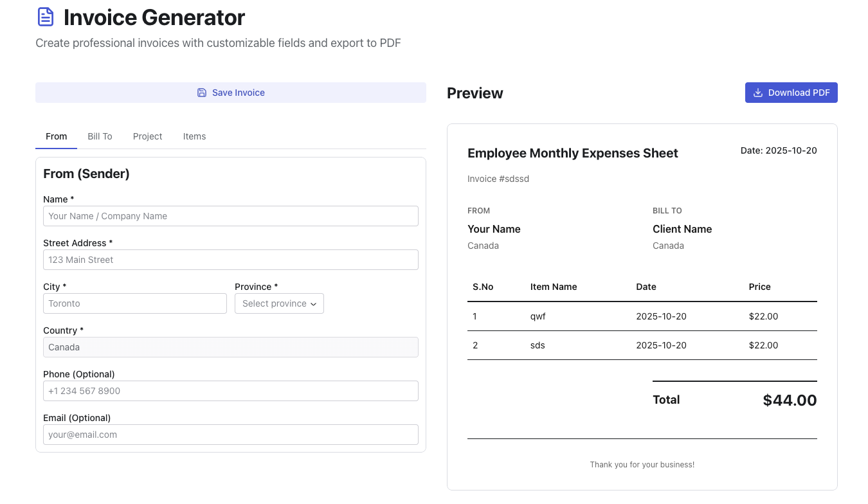The image size is (868, 504).
Task: Click the Save Invoice button
Action: click(230, 93)
